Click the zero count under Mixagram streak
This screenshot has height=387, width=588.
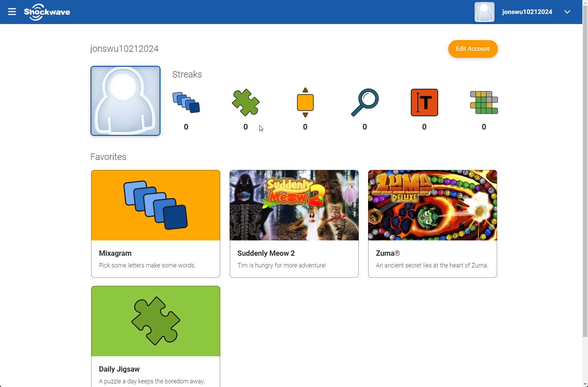186,127
